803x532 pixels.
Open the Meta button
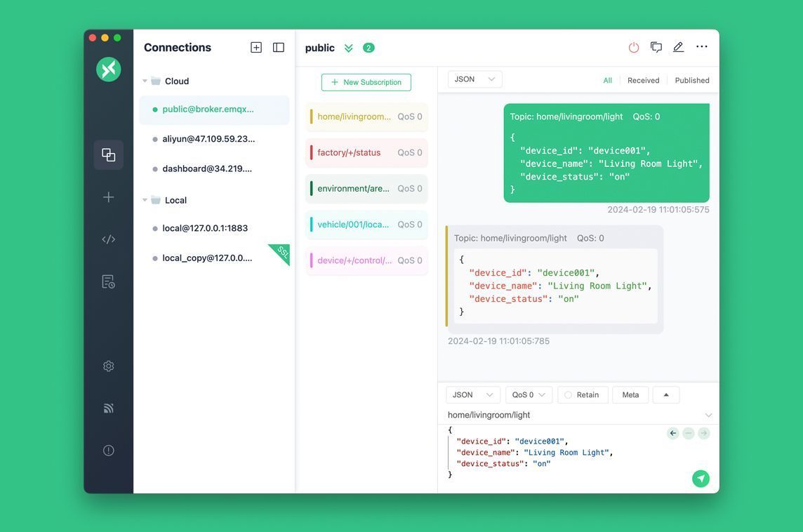(x=630, y=394)
